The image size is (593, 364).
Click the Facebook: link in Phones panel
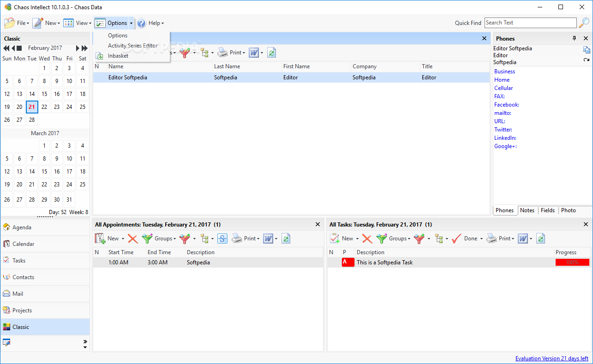point(507,105)
